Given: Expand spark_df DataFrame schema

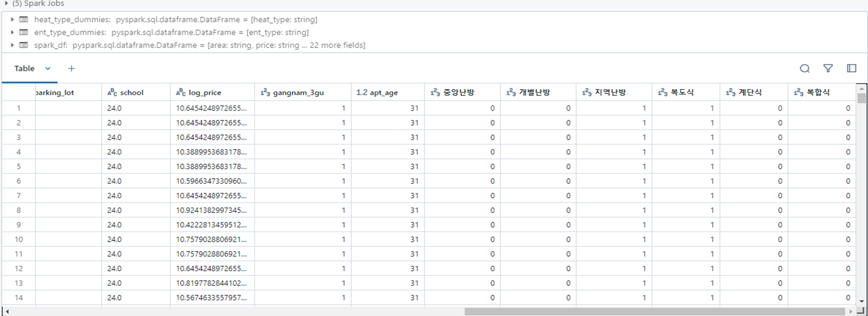Looking at the screenshot, I should coord(12,45).
